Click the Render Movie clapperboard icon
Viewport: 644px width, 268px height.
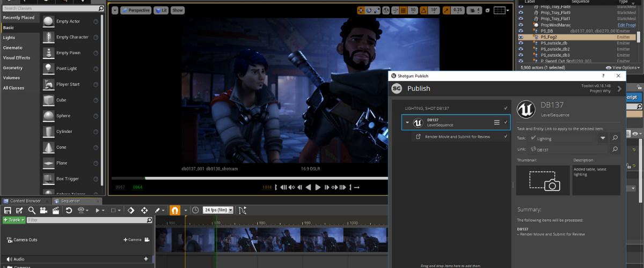55,211
